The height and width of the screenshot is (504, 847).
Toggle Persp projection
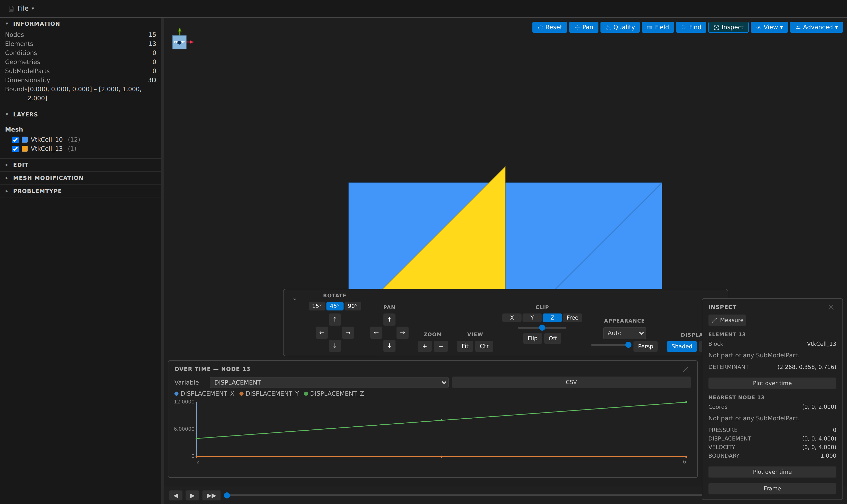coord(646,346)
